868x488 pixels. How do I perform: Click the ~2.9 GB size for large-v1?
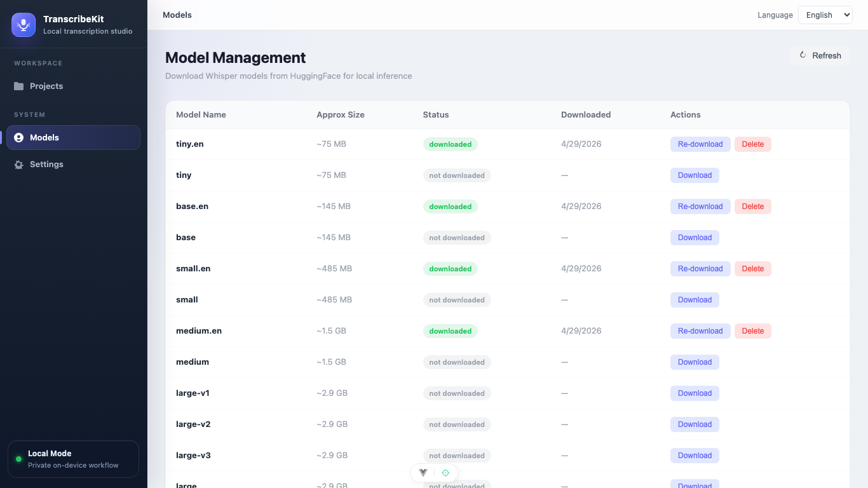point(332,393)
